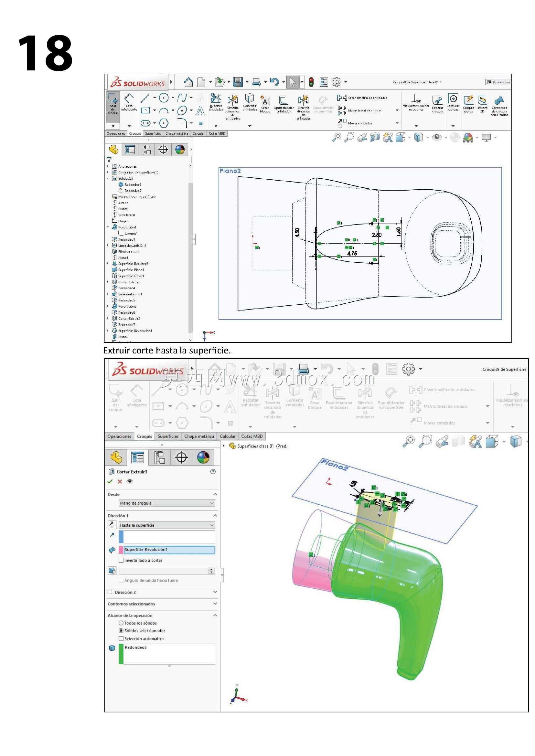
Task: Open the Hasta la superficie end condition dropdown
Action: coord(167,525)
